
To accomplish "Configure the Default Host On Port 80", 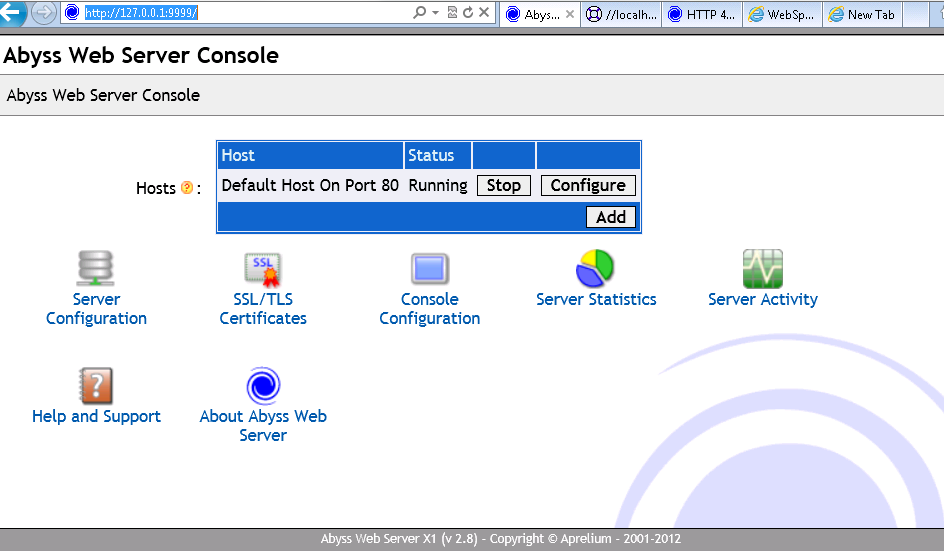I will pos(588,185).
